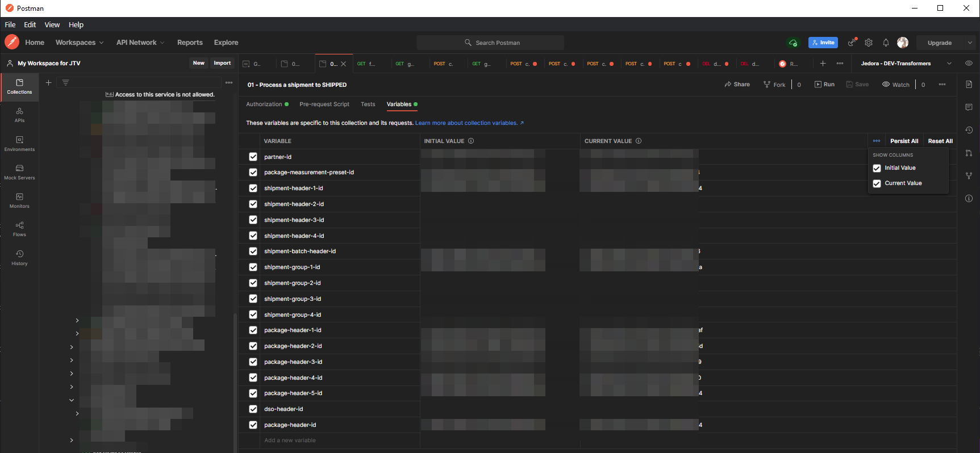
Task: Open the collections sidebar more options ellipsis
Action: [229, 82]
